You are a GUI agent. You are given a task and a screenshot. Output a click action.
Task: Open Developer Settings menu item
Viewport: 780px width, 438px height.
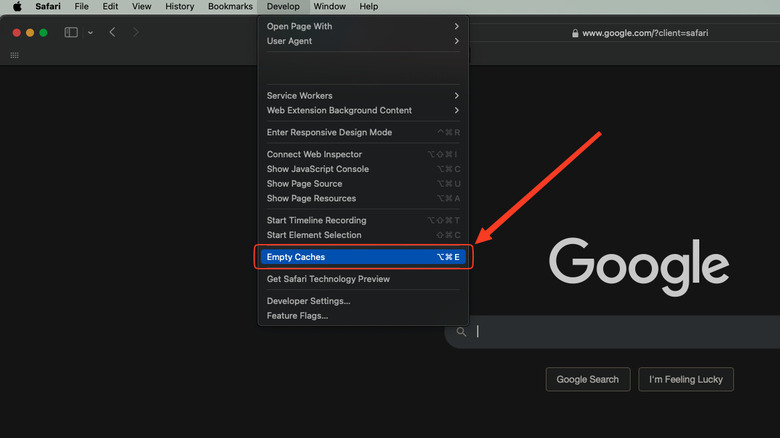tap(308, 301)
